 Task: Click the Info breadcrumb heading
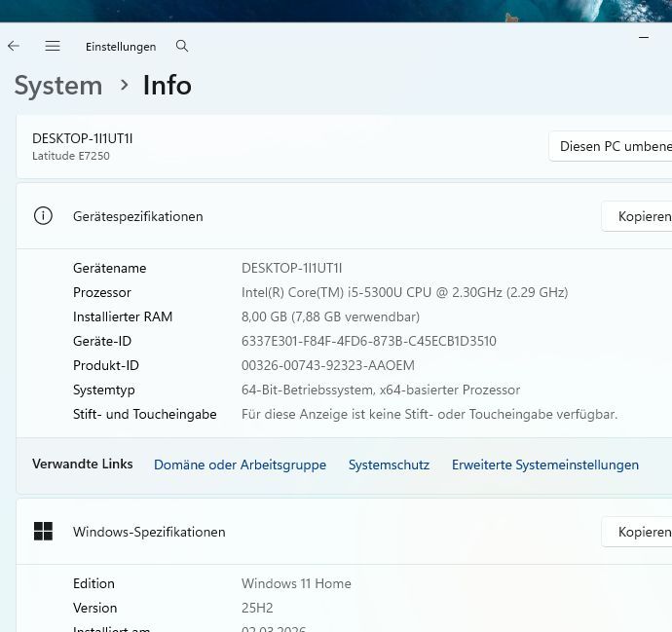(x=167, y=86)
